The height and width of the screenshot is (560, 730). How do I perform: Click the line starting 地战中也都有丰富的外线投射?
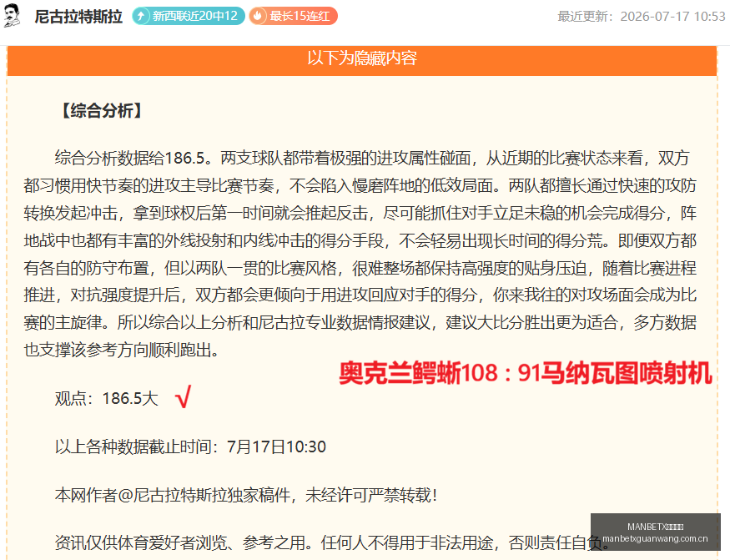tap(360, 240)
